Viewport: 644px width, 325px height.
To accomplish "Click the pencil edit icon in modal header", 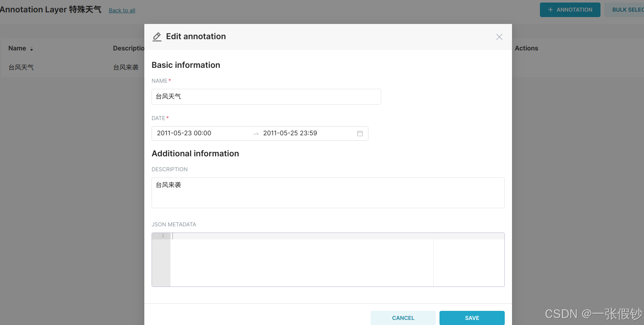I will pyautogui.click(x=157, y=37).
